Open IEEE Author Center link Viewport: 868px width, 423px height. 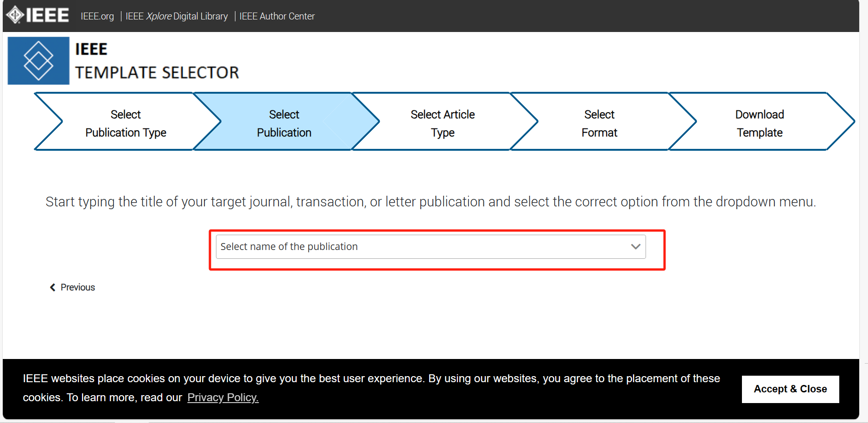point(277,16)
